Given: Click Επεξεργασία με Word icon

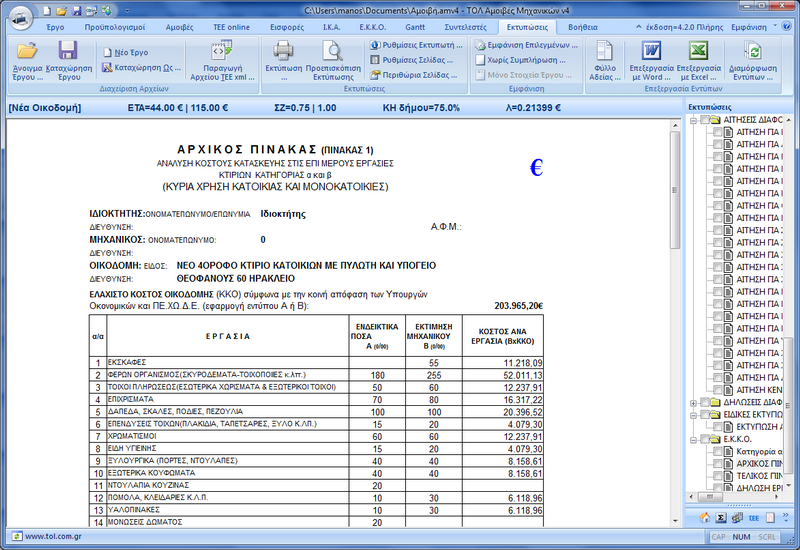Looking at the screenshot, I should point(651,51).
